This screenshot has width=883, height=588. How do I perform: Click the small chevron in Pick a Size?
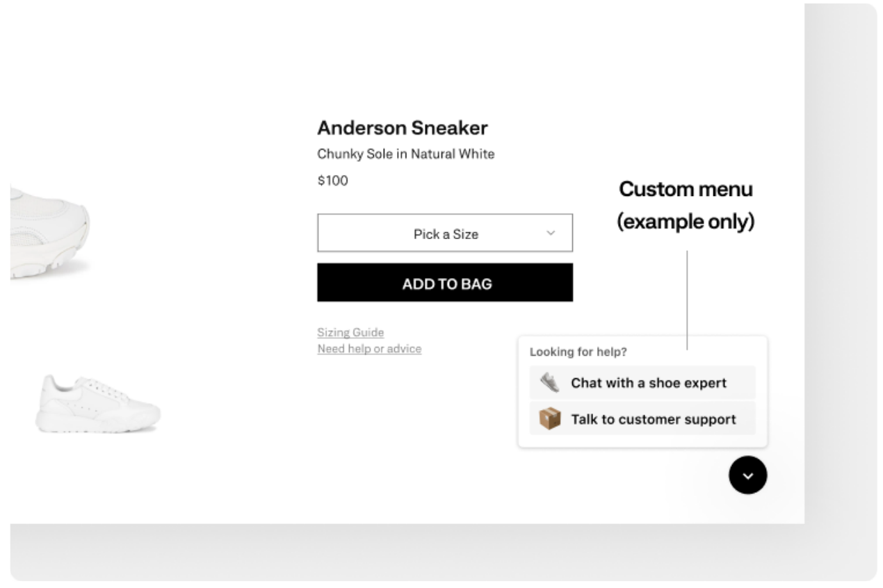point(551,234)
